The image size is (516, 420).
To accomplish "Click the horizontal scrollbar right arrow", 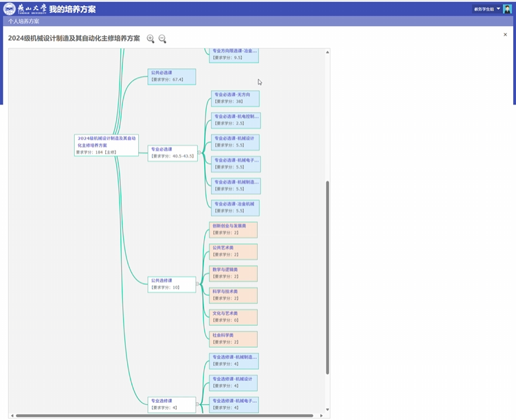I will [322, 416].
